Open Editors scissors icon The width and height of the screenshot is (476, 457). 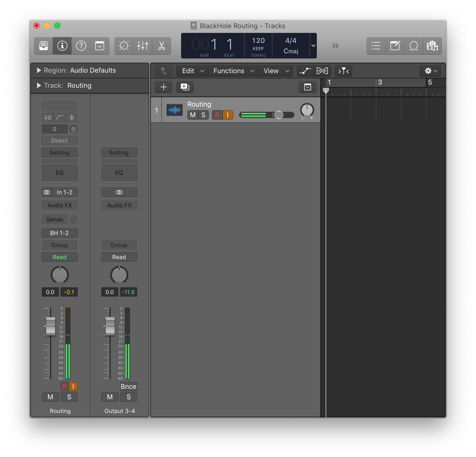(162, 46)
